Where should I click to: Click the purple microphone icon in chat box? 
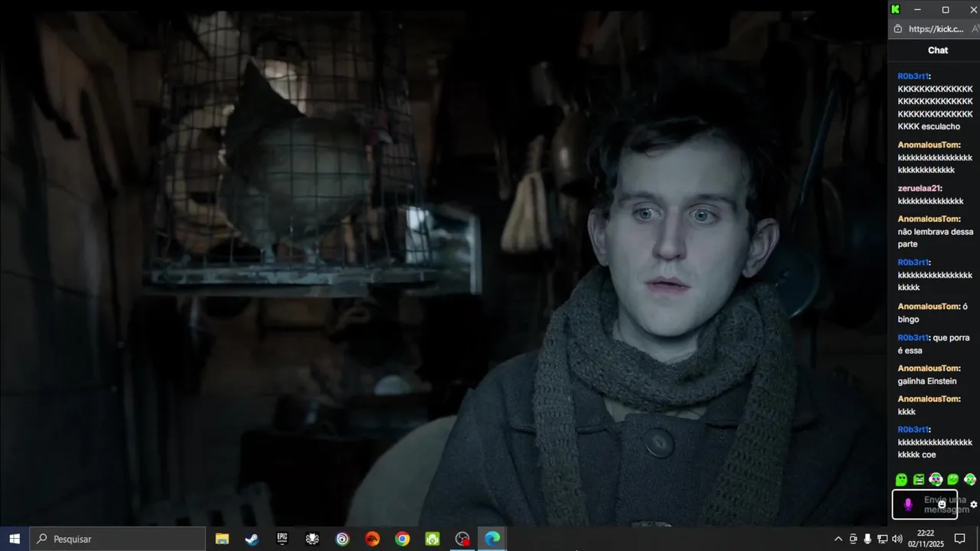[x=908, y=504]
